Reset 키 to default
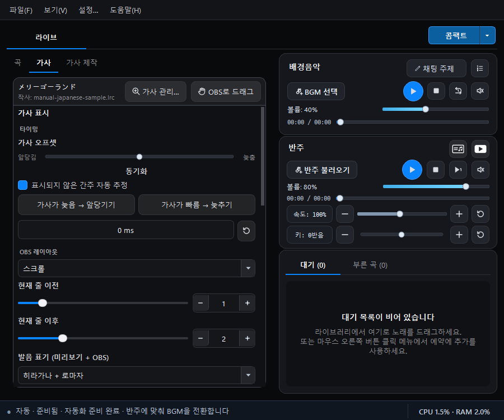 tap(480, 235)
